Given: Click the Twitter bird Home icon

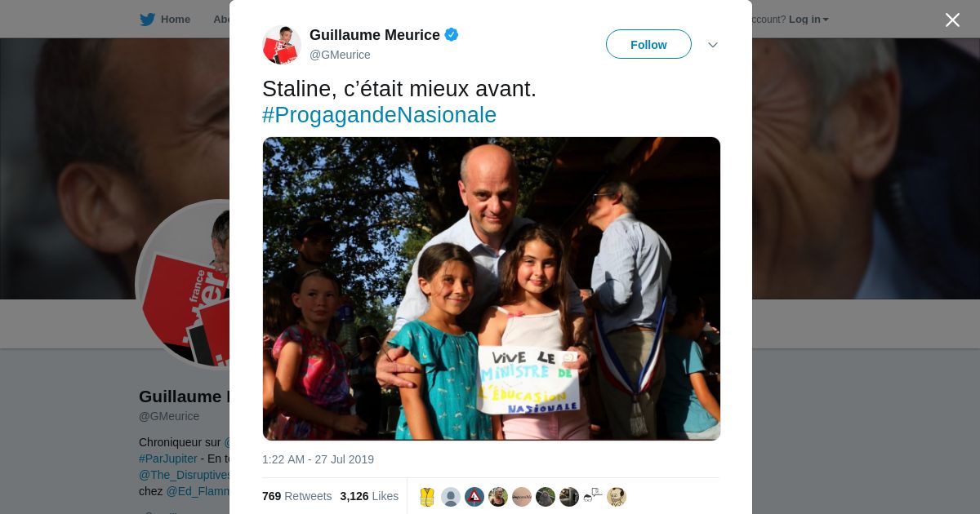Looking at the screenshot, I should click(x=147, y=20).
